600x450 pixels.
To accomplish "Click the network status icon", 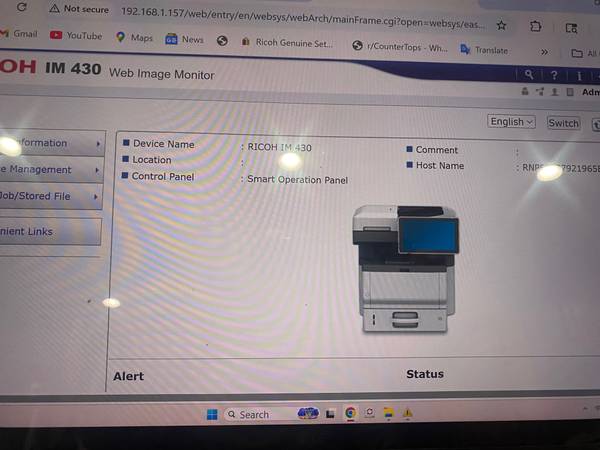I will pos(540,91).
